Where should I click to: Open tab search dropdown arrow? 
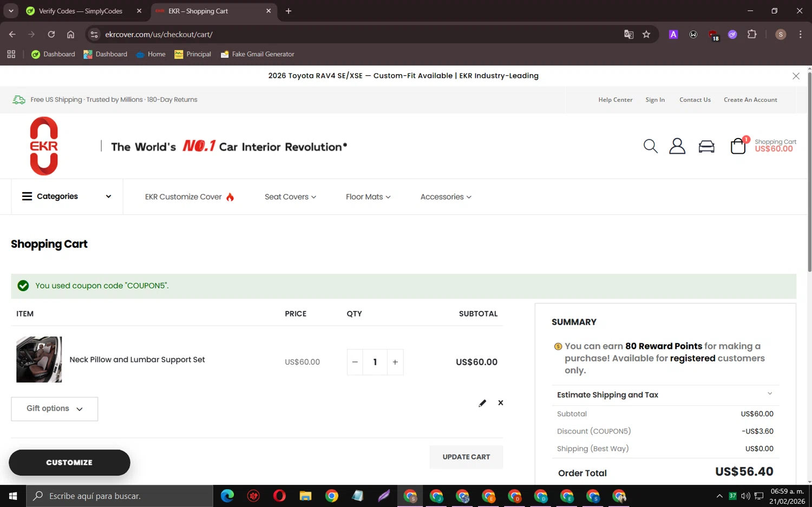pyautogui.click(x=11, y=11)
